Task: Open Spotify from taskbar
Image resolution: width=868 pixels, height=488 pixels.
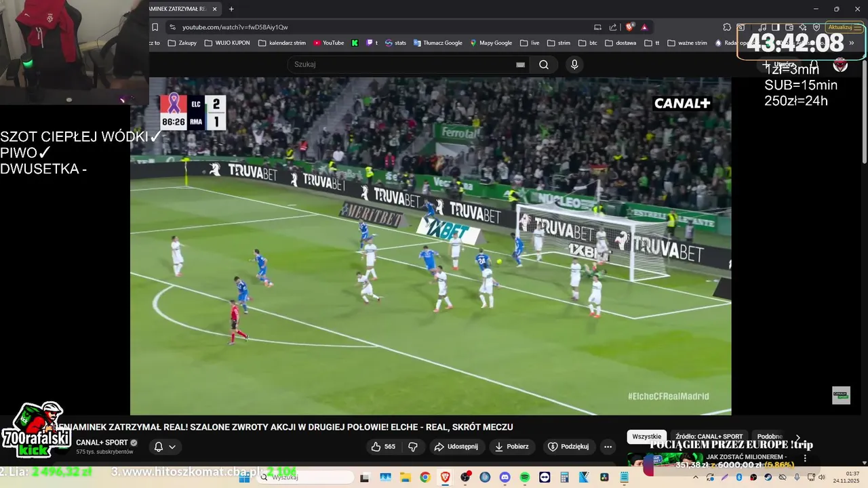Action: [525, 477]
